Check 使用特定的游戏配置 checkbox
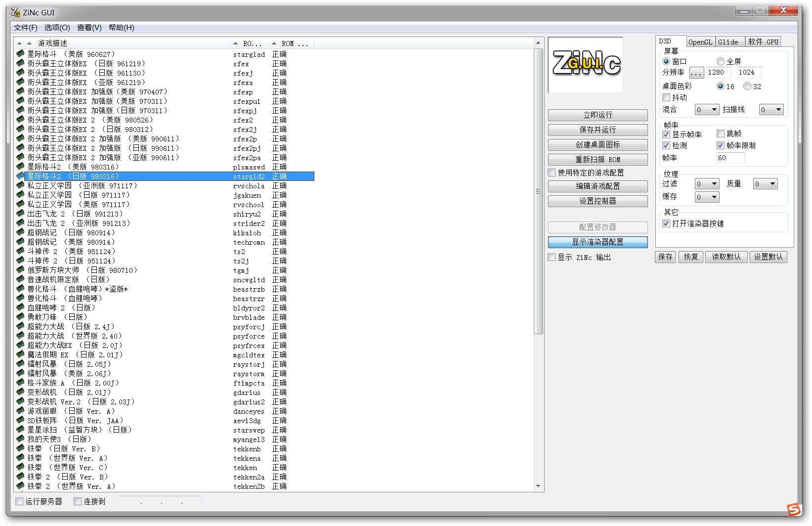Viewport: 812px width, 526px height. pos(552,173)
